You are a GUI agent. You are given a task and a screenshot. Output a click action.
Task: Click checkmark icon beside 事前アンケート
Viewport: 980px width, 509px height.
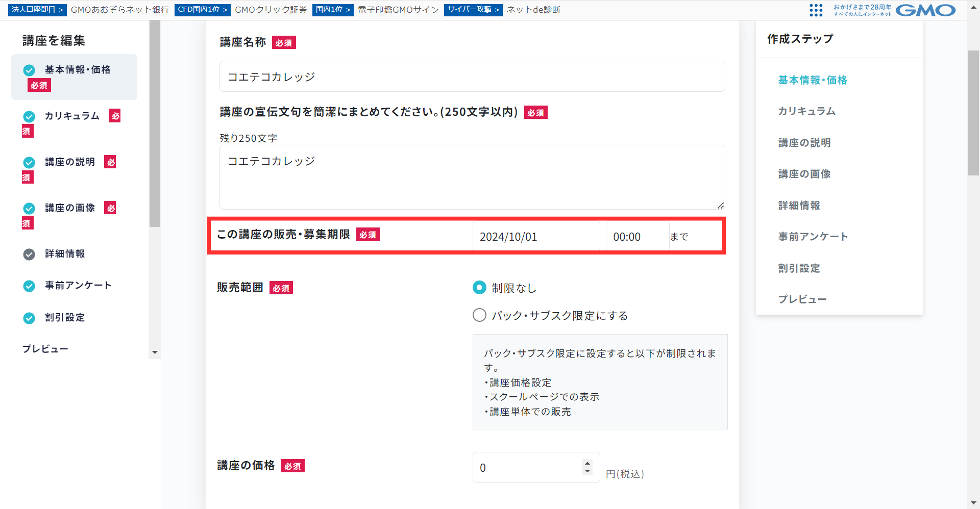tap(29, 286)
